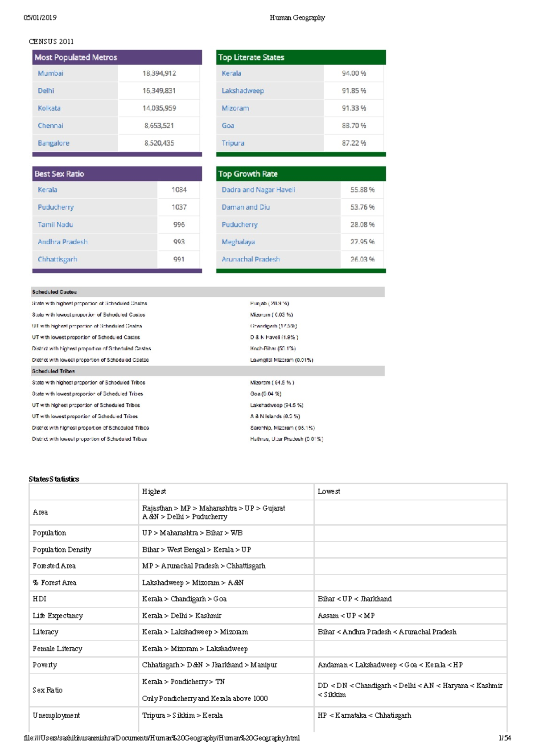This screenshot has width=535, height=756.
Task: Select the Kolkata metro link
Action: tap(49, 108)
